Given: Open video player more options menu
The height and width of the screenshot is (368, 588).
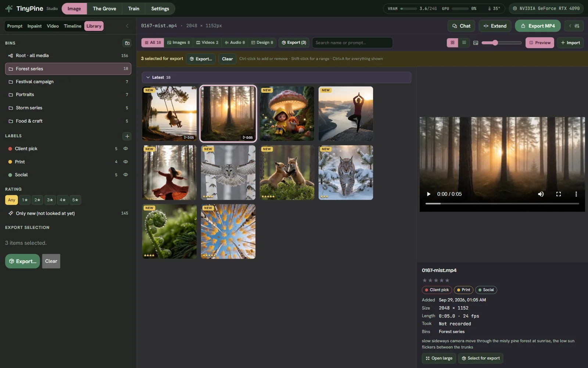Looking at the screenshot, I should click(x=576, y=194).
